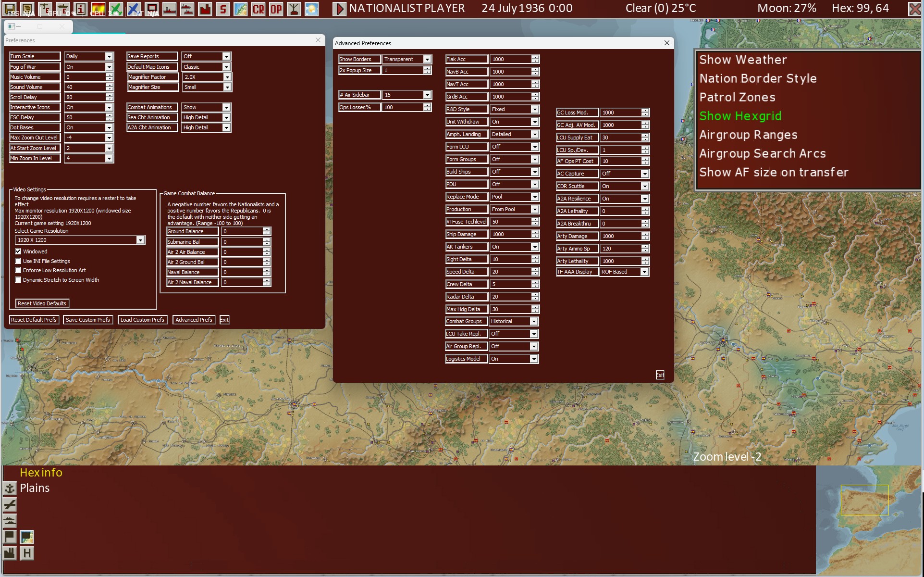Select the green friendly aircraft toolbar icon
The height and width of the screenshot is (577, 924).
tap(116, 8)
